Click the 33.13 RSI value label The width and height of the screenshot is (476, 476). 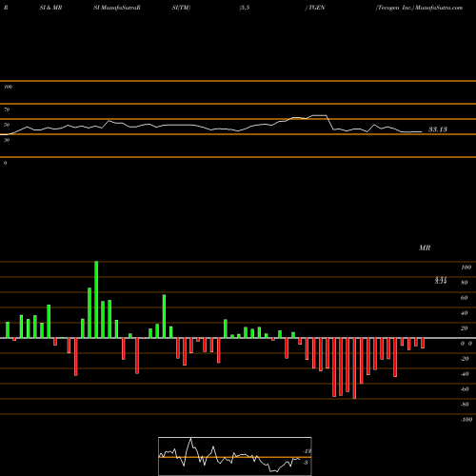(438, 129)
